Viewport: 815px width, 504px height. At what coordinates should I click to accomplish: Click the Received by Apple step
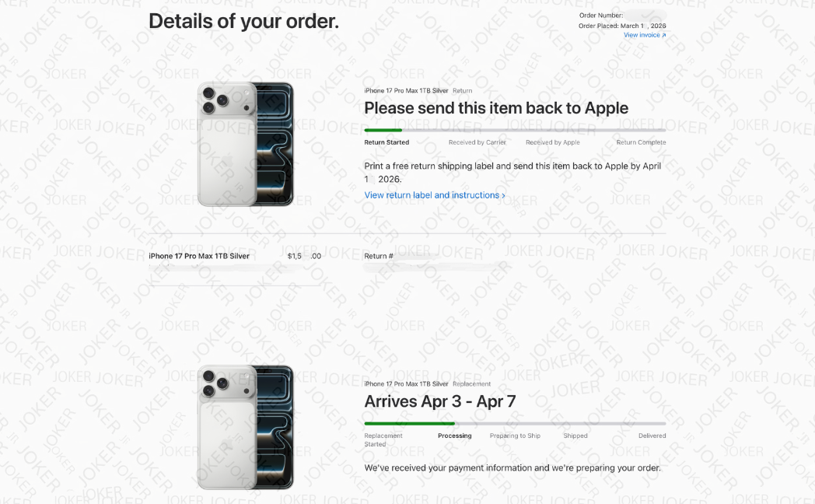click(552, 142)
